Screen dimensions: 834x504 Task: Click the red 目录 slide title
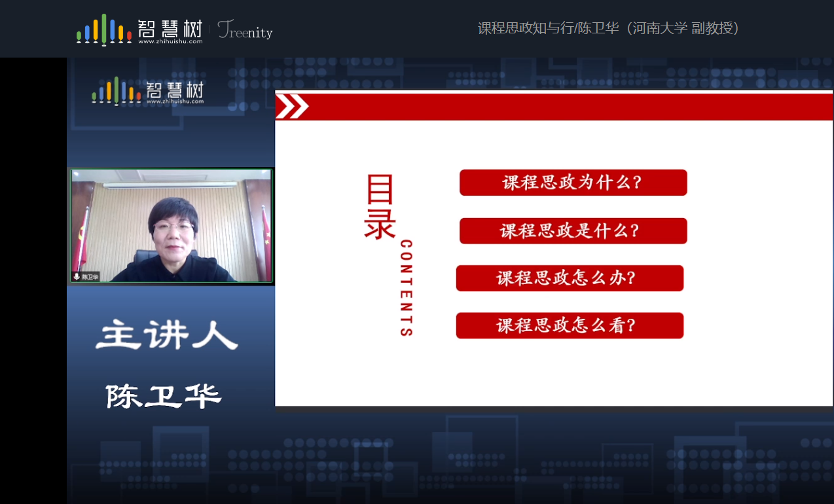pos(380,207)
